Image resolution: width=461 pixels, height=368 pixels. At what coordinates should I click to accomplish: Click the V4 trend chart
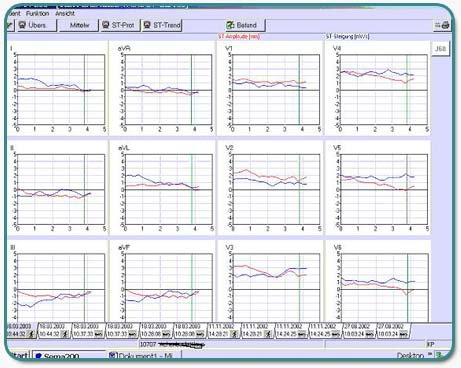[x=384, y=90]
